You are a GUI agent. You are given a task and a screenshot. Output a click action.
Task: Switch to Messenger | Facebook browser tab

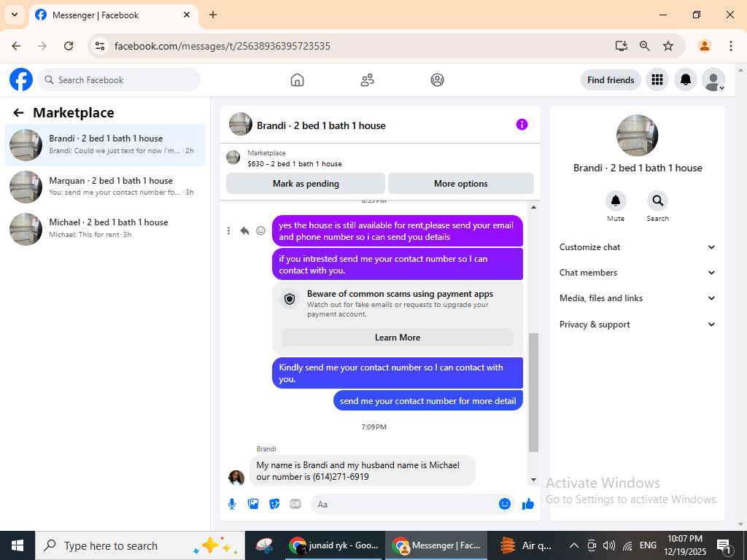pyautogui.click(x=113, y=15)
